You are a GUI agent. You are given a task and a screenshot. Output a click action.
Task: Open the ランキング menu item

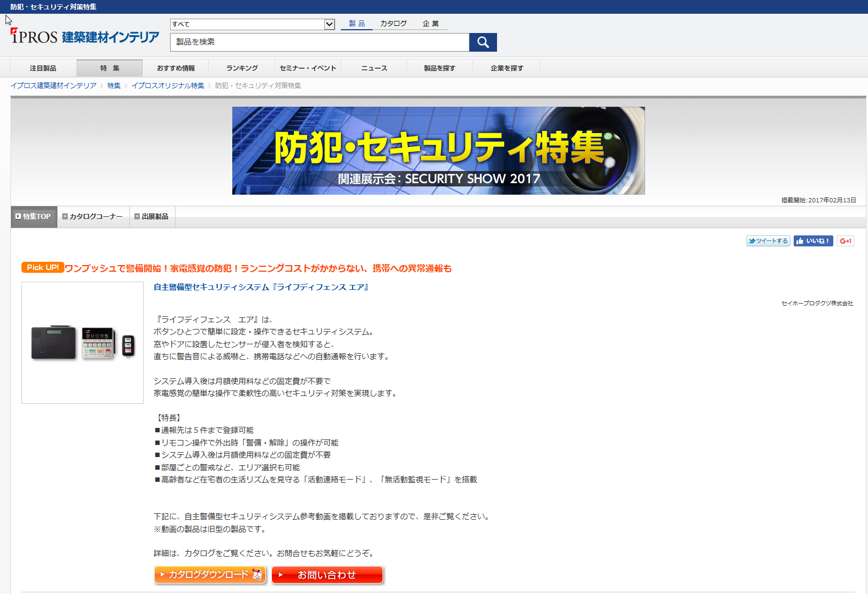pyautogui.click(x=242, y=68)
